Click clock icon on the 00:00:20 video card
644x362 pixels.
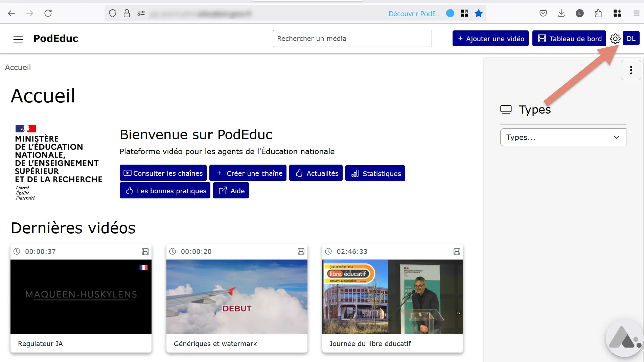(172, 251)
